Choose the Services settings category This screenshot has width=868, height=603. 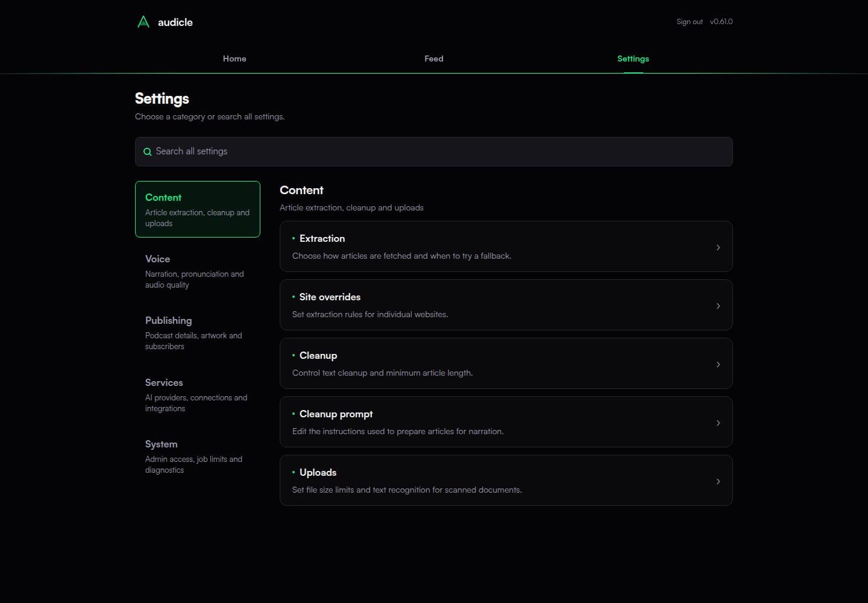tap(198, 394)
